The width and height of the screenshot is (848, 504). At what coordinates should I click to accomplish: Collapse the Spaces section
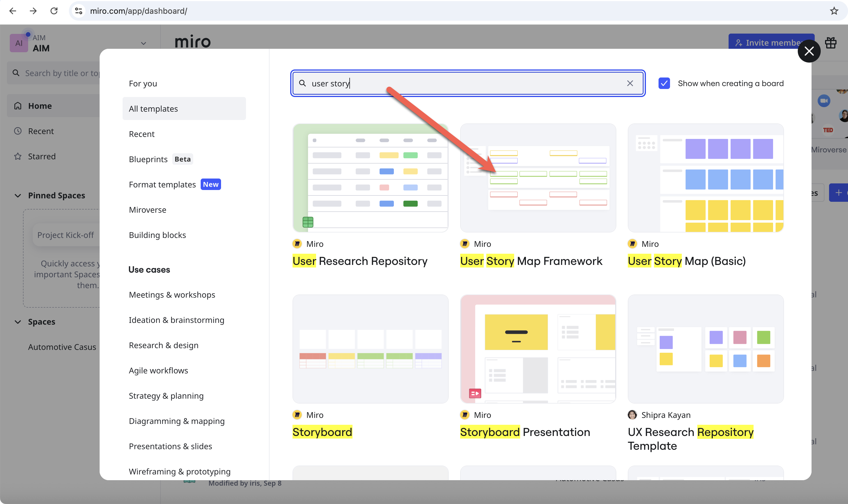click(18, 322)
